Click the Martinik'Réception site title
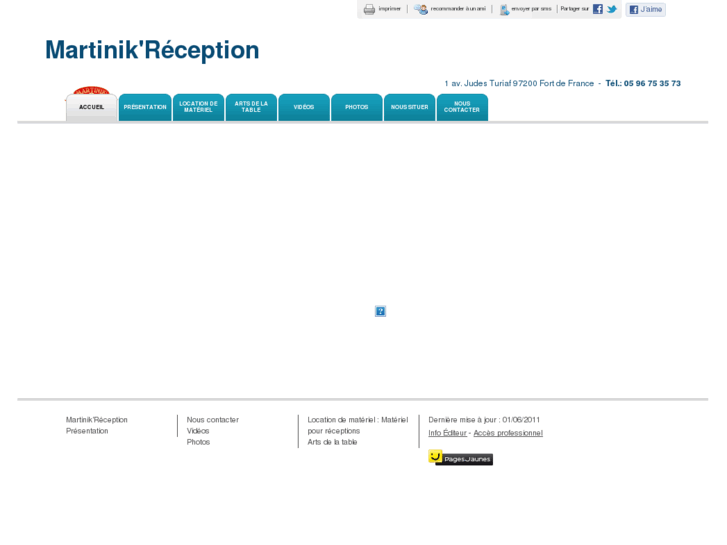This screenshot has width=727, height=545. point(152,50)
